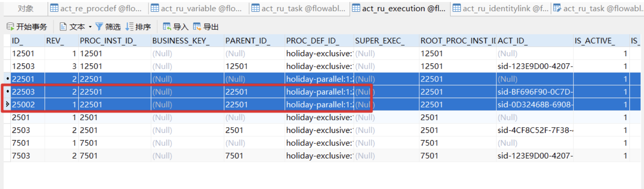
Task: Select row marker for ID 25002
Action: point(7,105)
